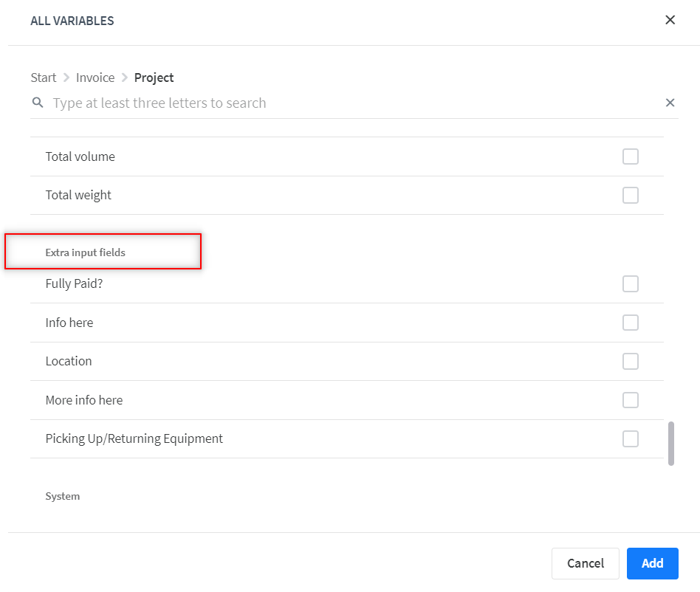Click the Project breadcrumb item

point(154,78)
